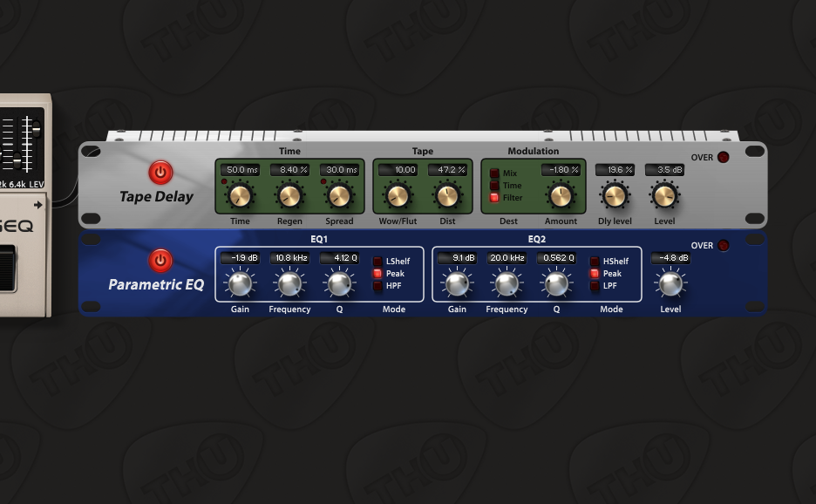Toggle the Time tempo sync LED
Viewport: 816px width, 504px height.
click(x=224, y=181)
